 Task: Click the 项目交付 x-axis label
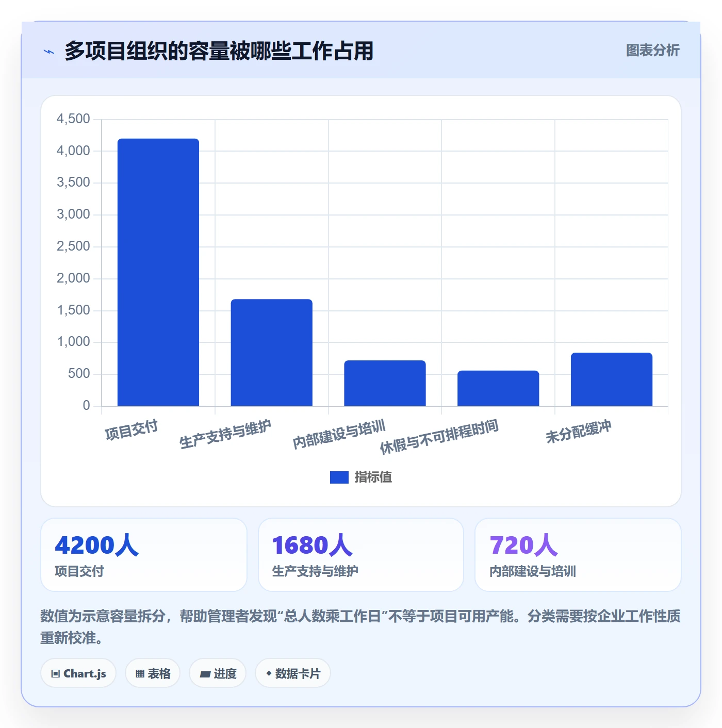point(132,430)
